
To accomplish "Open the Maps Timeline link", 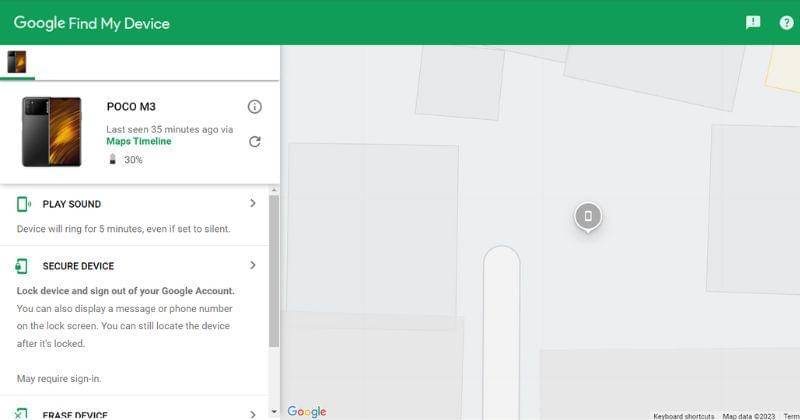I will [x=139, y=141].
